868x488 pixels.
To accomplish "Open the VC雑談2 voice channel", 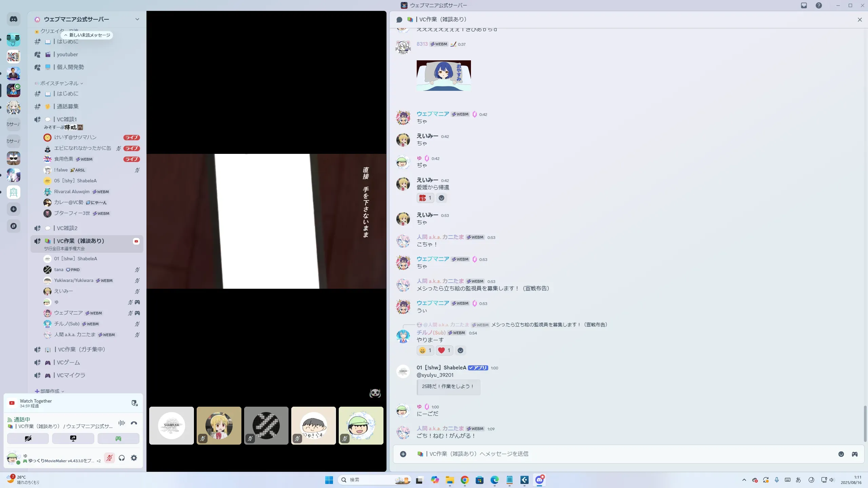I will click(67, 228).
